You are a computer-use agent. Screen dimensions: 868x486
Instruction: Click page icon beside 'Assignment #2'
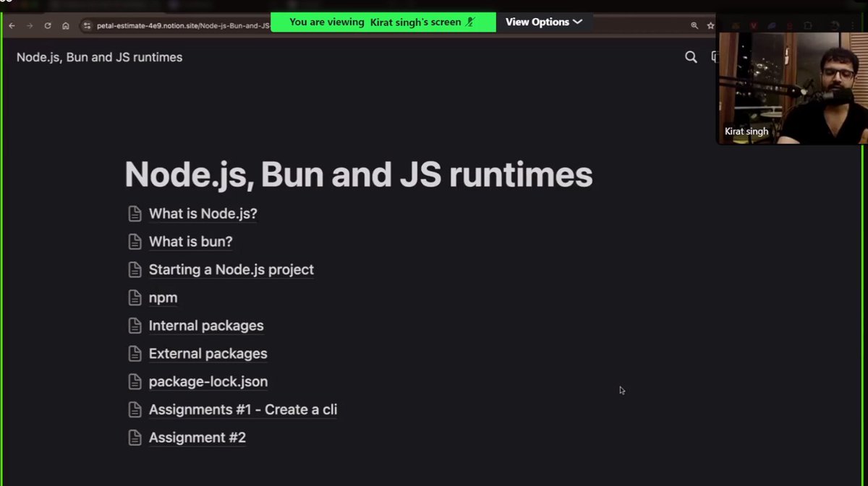pyautogui.click(x=135, y=438)
